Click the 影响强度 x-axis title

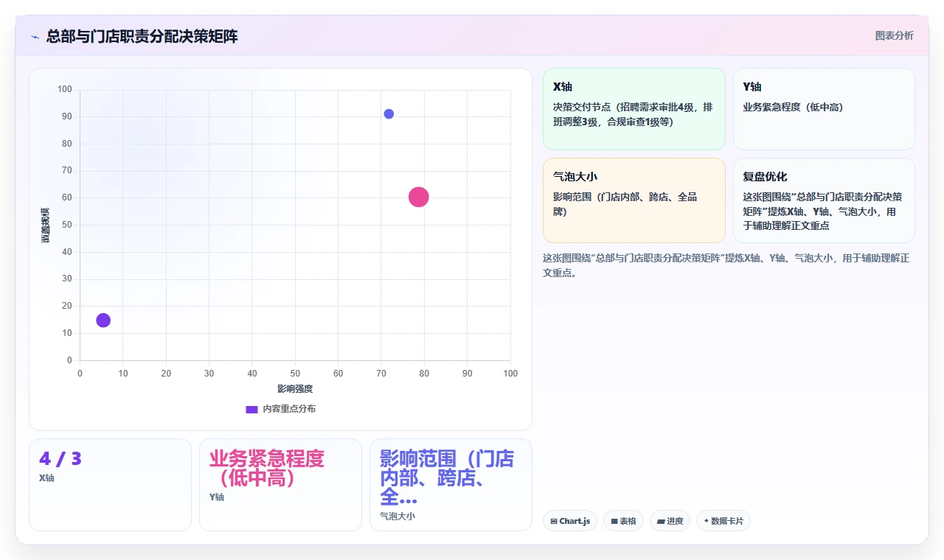295,389
